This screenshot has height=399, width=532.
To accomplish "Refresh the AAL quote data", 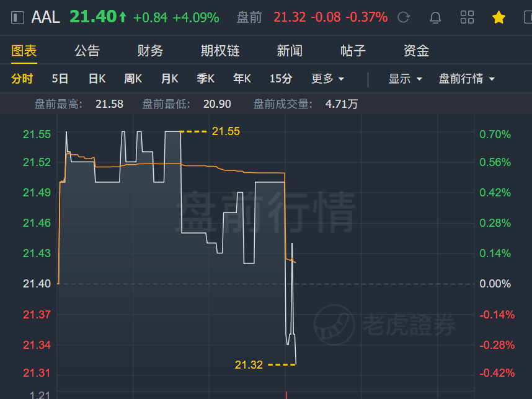I will [404, 17].
